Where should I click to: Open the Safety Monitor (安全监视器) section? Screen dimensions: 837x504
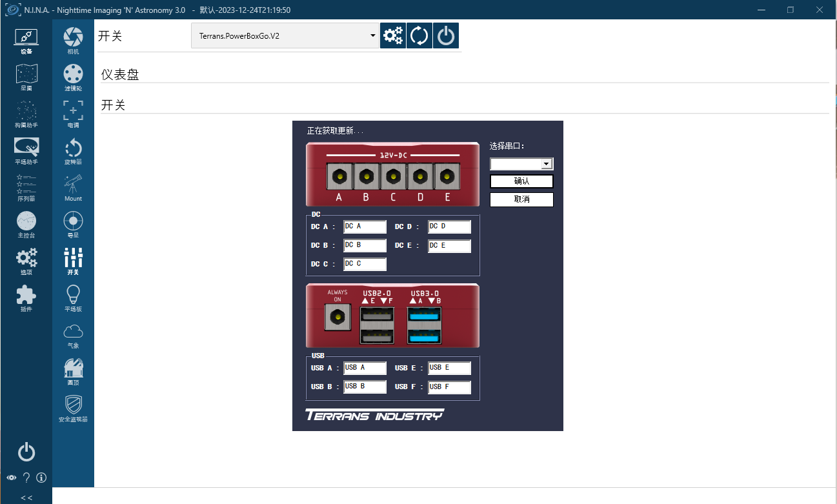pos(73,408)
